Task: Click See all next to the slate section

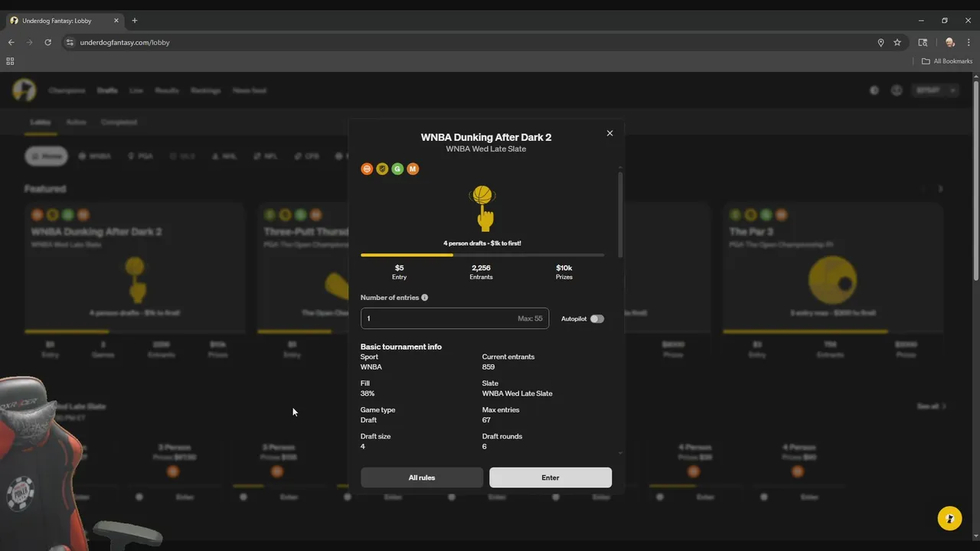Action: pos(932,406)
